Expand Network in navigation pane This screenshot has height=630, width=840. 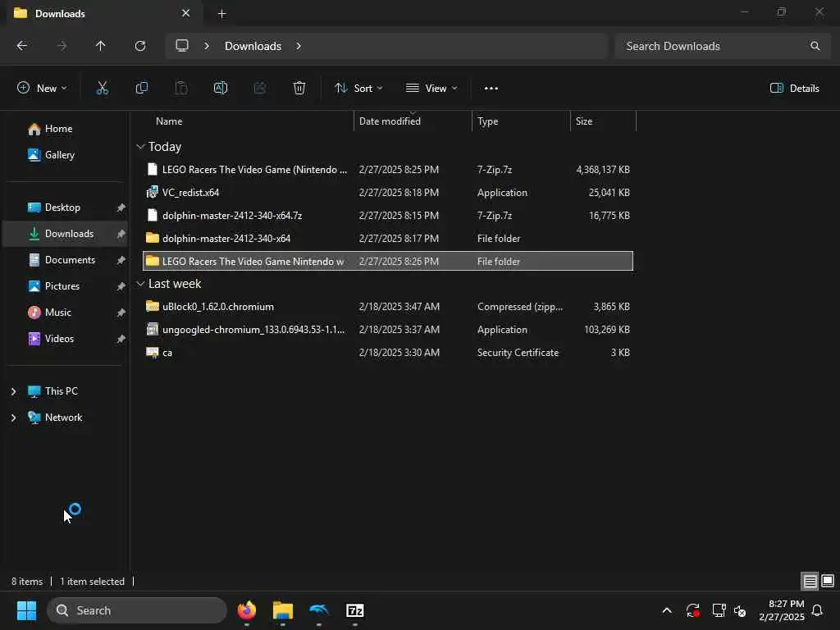tap(13, 418)
